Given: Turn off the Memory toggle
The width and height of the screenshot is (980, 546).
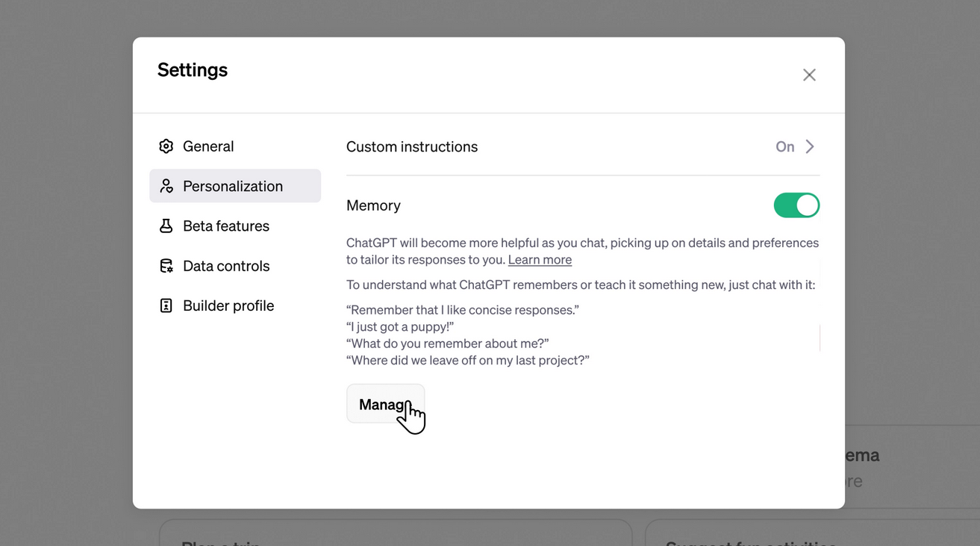Looking at the screenshot, I should (796, 205).
